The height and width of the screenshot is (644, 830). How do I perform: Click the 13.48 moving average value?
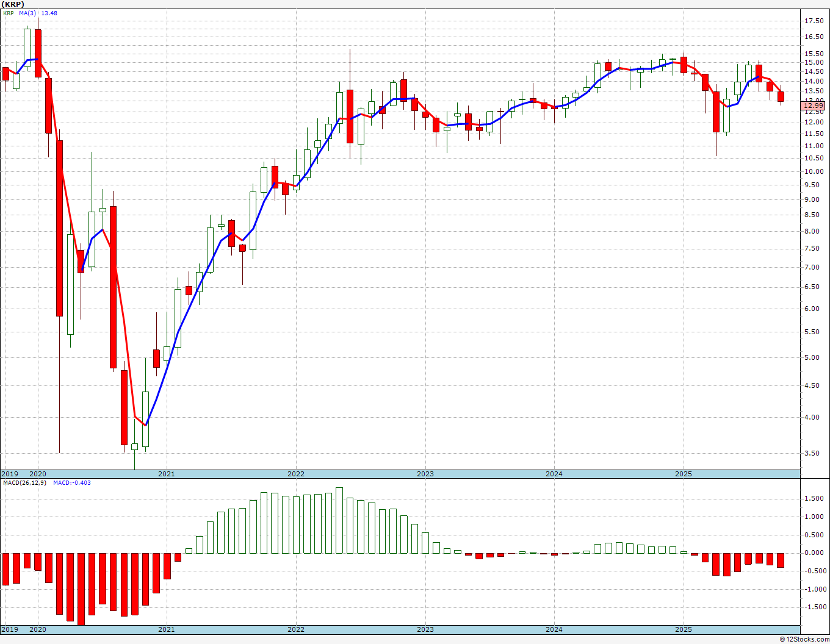coord(49,13)
